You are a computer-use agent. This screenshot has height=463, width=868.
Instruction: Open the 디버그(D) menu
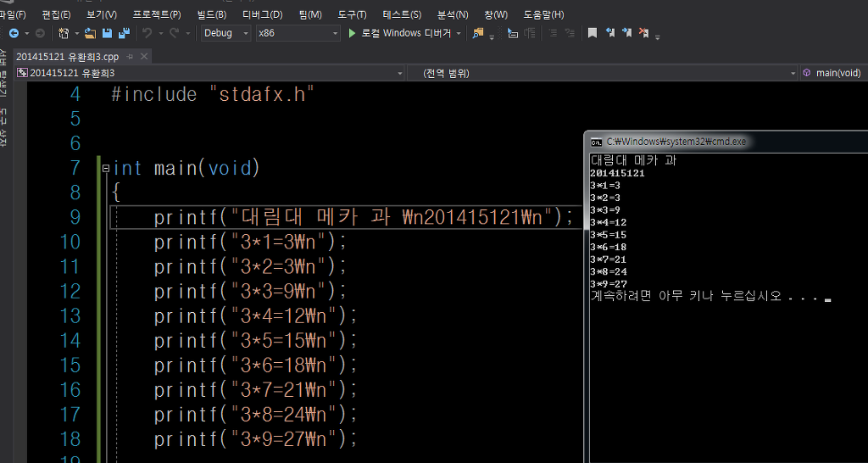tap(263, 15)
